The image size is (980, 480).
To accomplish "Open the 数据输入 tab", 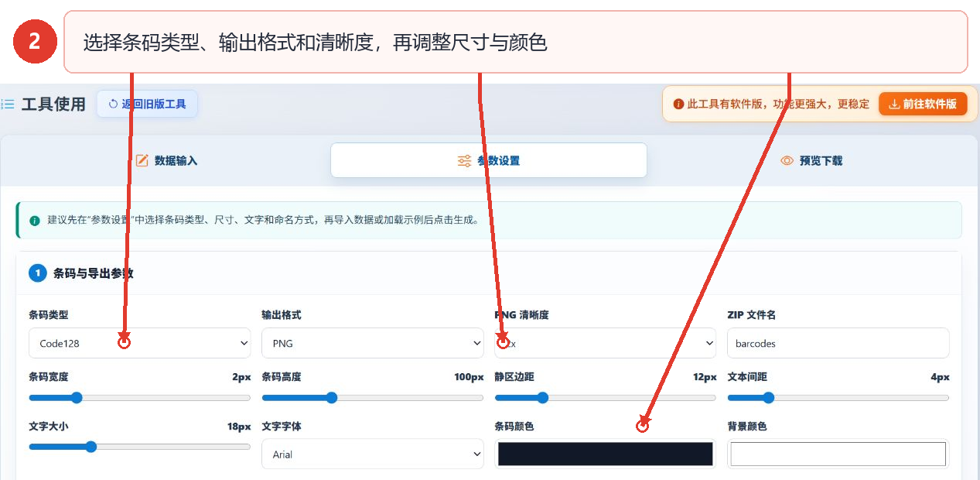I will [166, 160].
